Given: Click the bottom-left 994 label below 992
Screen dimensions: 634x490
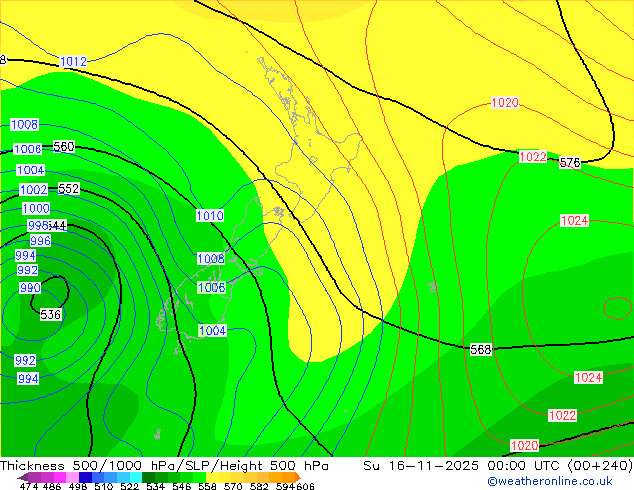Looking at the screenshot, I should (x=28, y=379).
